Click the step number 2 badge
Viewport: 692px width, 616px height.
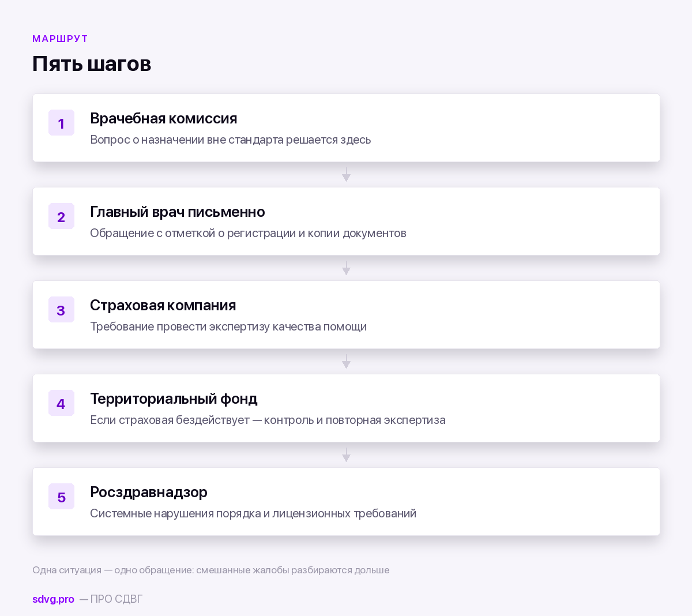click(x=61, y=216)
